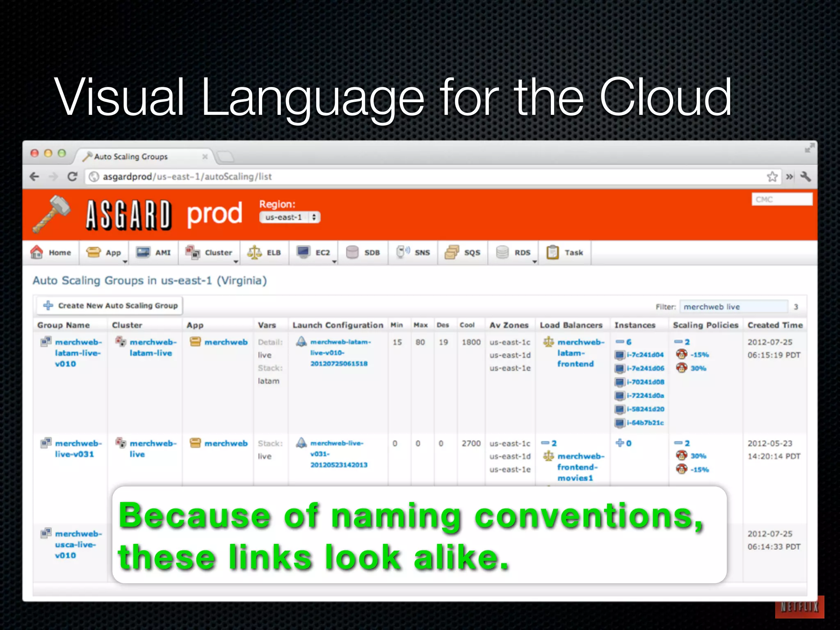Image resolution: width=840 pixels, height=630 pixels.
Task: Click Create New Auto Scaling Group
Action: 110,306
